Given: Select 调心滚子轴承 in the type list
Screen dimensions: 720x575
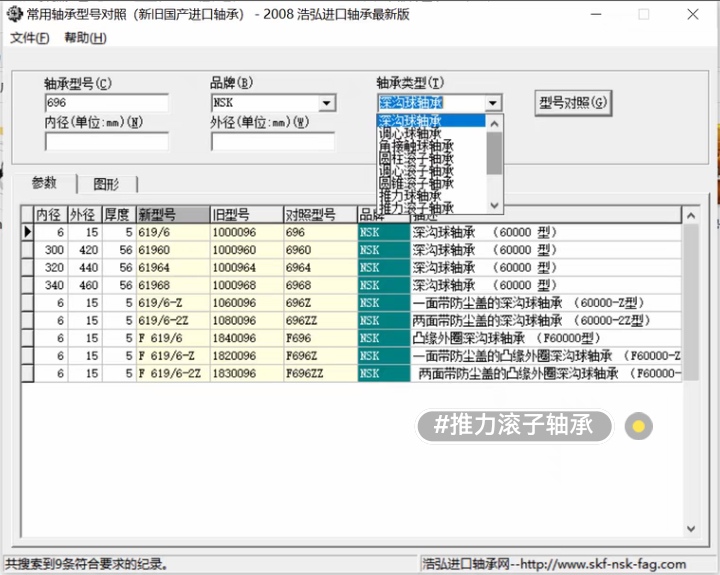Looking at the screenshot, I should [431, 171].
